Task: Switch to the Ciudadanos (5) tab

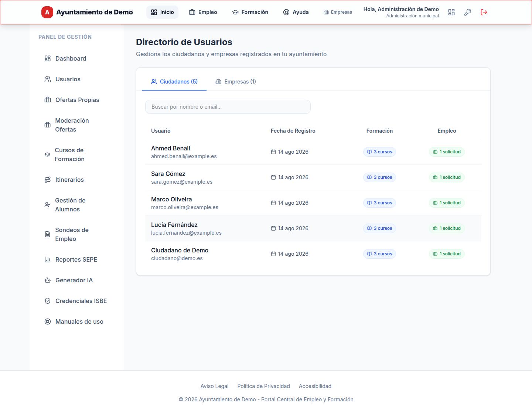Action: coord(174,82)
